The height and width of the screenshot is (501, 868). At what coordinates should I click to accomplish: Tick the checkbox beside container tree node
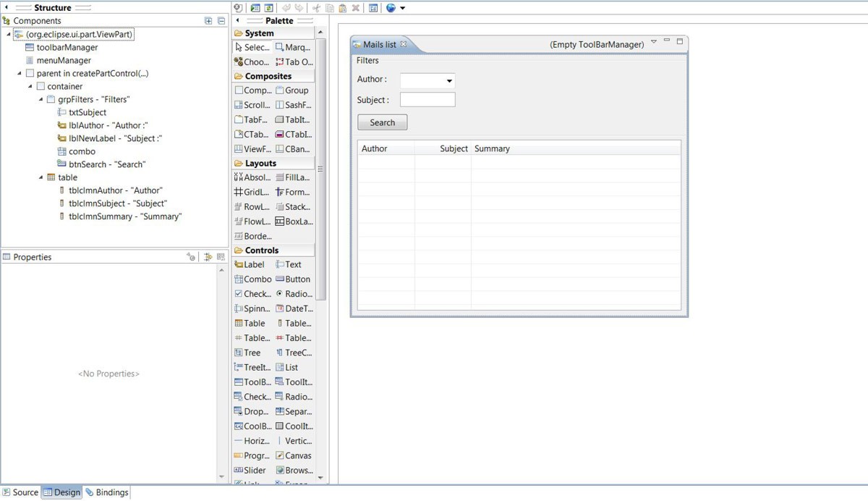[41, 86]
